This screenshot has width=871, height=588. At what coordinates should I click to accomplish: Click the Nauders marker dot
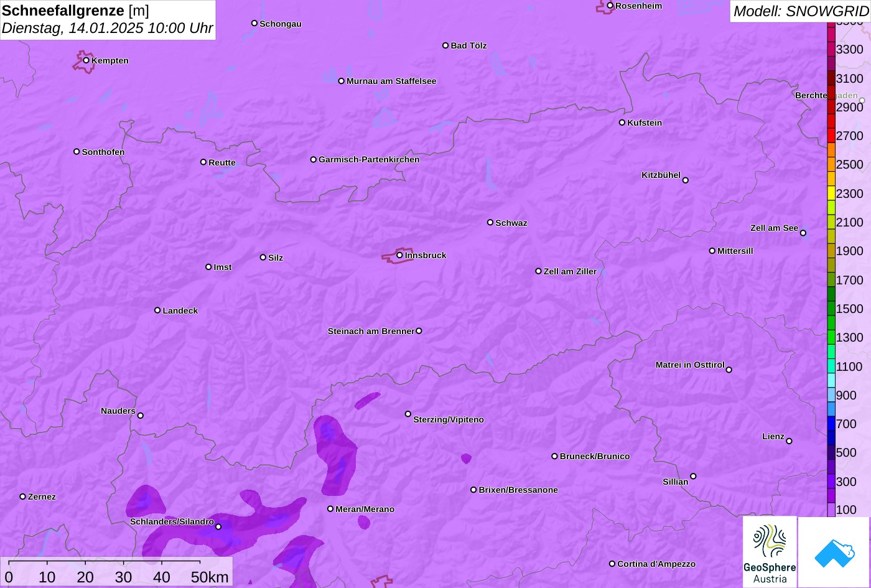tap(141, 416)
